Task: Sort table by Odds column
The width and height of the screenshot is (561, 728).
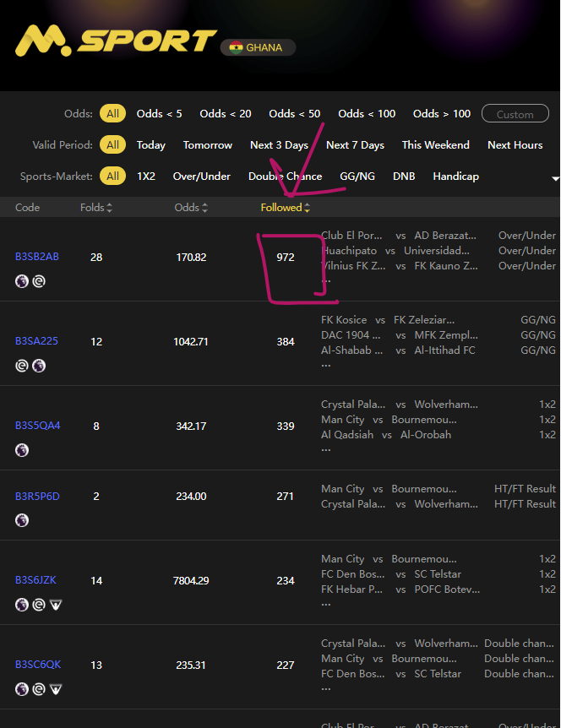Action: 191,208
